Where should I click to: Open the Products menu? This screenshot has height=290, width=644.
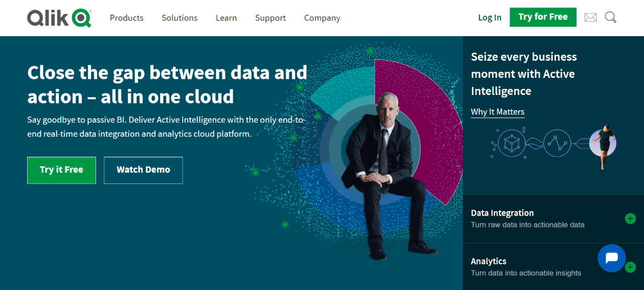(126, 18)
